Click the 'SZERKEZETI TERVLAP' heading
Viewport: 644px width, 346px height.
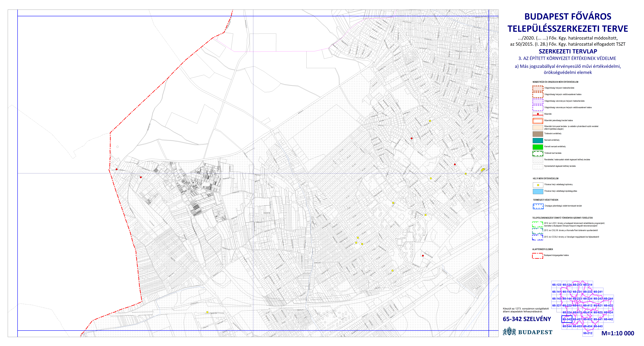point(568,51)
